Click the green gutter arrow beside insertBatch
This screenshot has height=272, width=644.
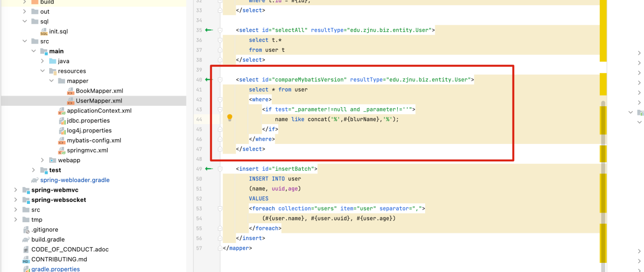click(208, 169)
